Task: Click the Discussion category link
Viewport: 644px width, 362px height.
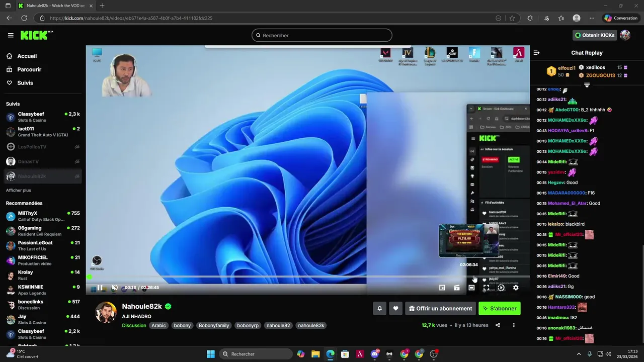Action: point(134,325)
